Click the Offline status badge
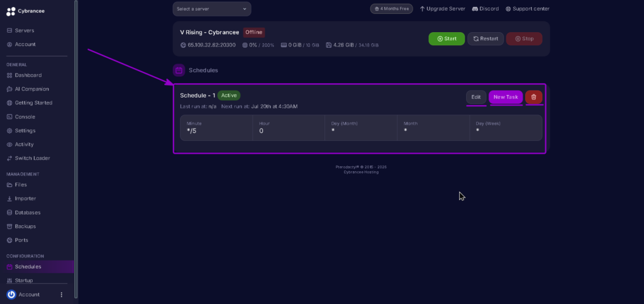 pos(254,33)
